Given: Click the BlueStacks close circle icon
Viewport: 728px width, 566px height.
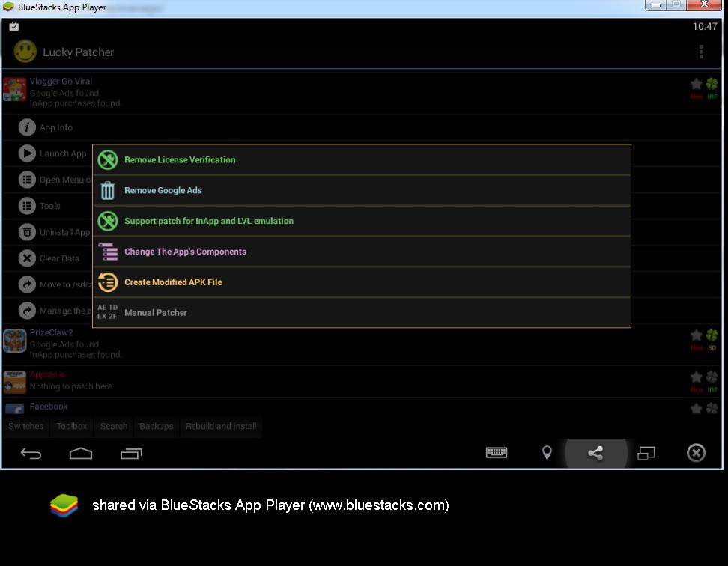Looking at the screenshot, I should click(x=696, y=453).
